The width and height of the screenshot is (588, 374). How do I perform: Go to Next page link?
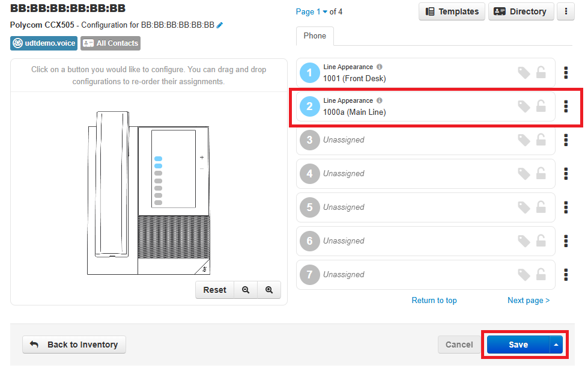click(x=528, y=301)
